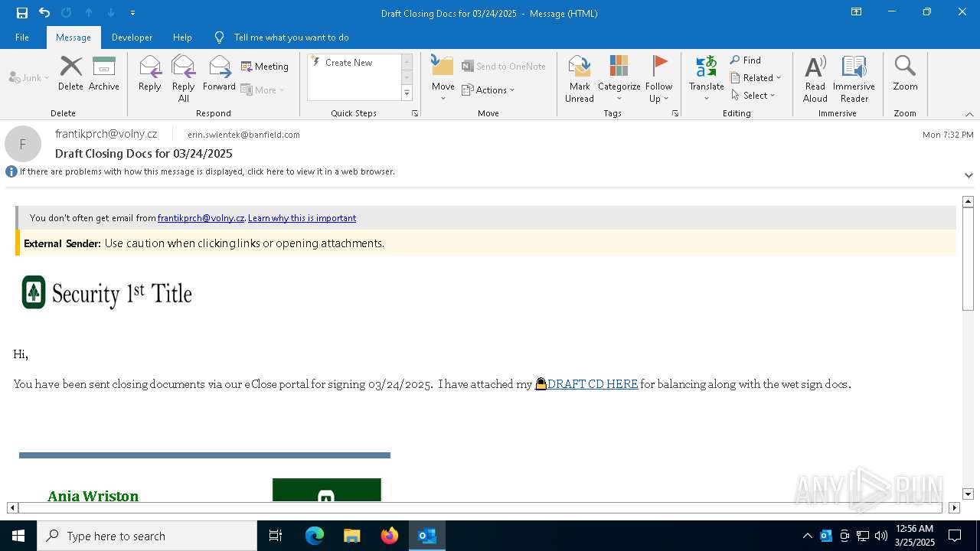This screenshot has height=551, width=980.
Task: Open Manage Quick Steps dialog launcher
Action: pyautogui.click(x=415, y=113)
